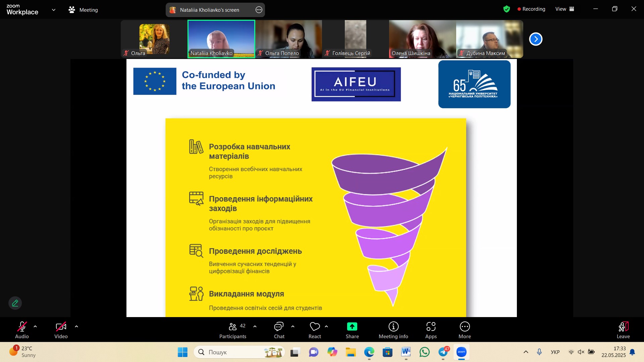Click the annotation pencil icon
This screenshot has height=362, width=644.
coord(15,303)
